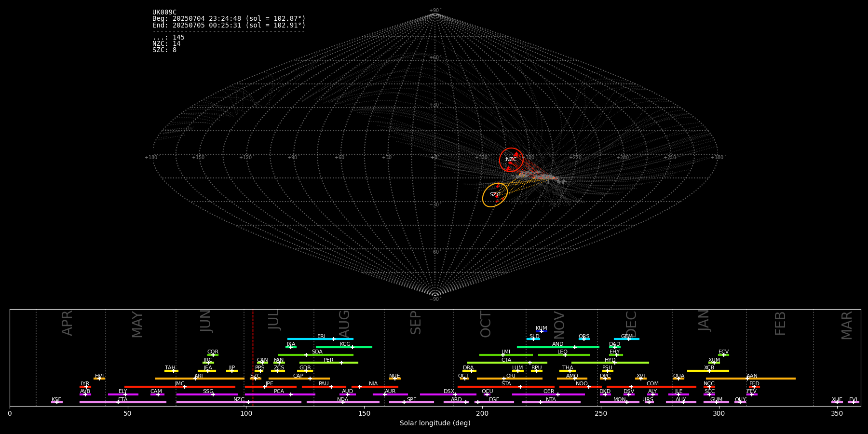Image resolution: width=868 pixels, height=434 pixels.
Task: Click the 'Beg: 20250704 23:24:48' line
Action: pyautogui.click(x=229, y=18)
